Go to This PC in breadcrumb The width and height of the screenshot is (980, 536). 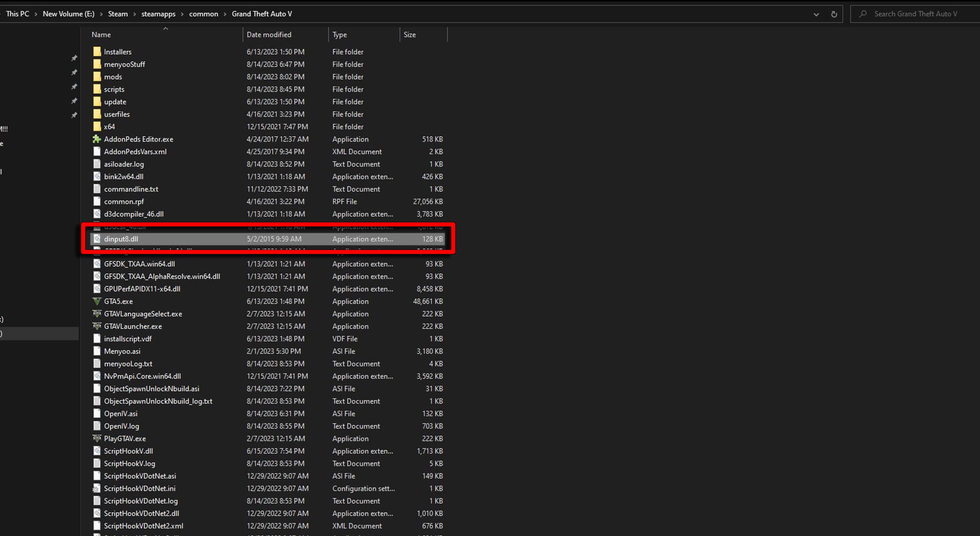tap(17, 14)
